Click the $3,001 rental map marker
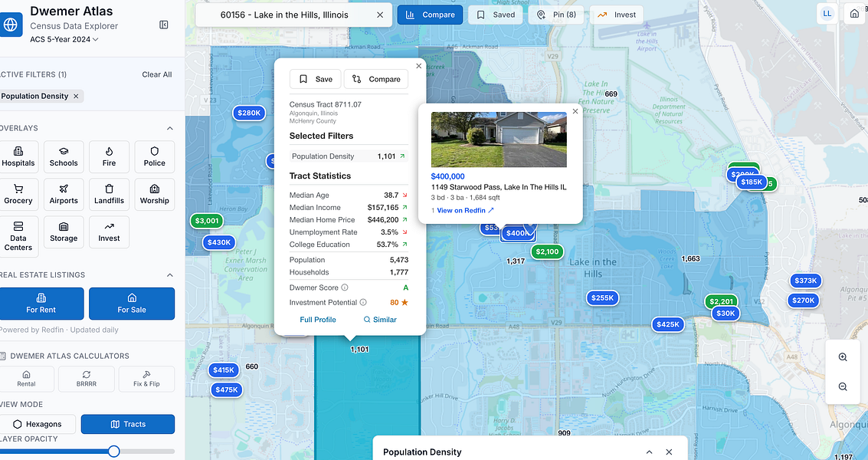Viewport: 868px width, 460px height. (x=207, y=221)
